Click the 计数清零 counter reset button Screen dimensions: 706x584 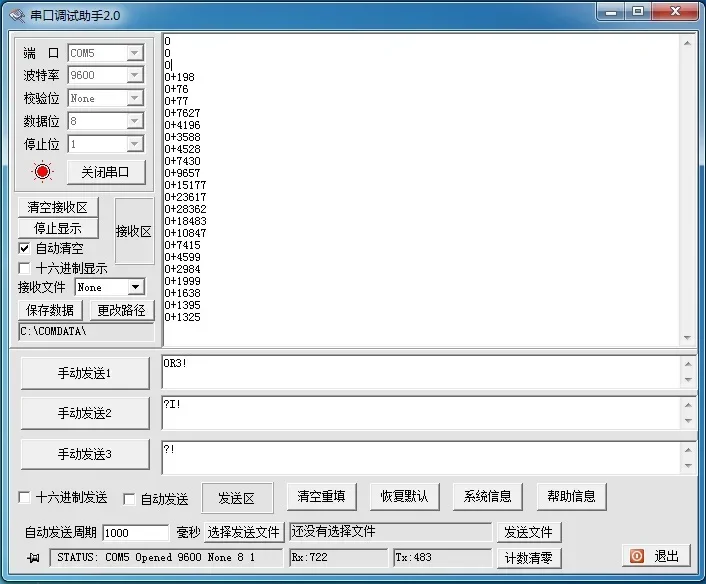click(x=529, y=558)
